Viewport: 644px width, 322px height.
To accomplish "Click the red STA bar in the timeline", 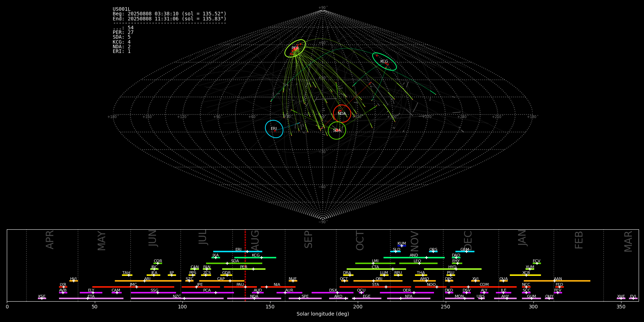I will click(x=375, y=287).
